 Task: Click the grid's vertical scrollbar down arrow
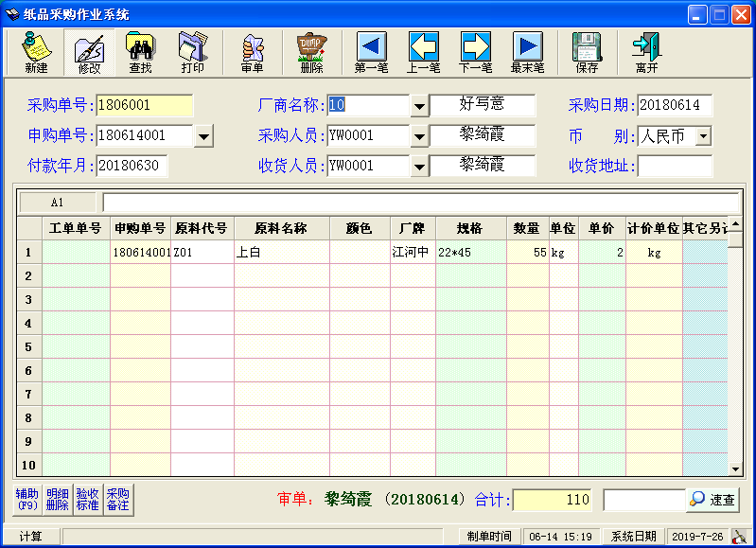[x=735, y=468]
